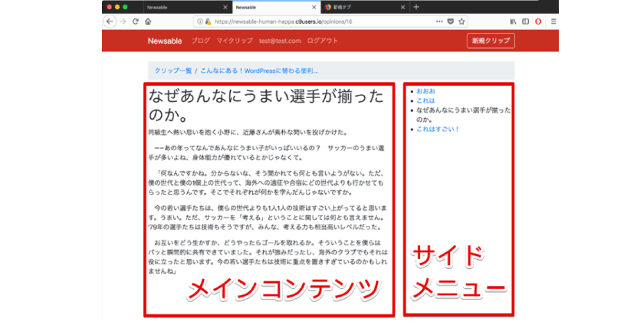Click the paragraph starting 「何なんですかね。
The image size is (644, 322).
(267, 183)
